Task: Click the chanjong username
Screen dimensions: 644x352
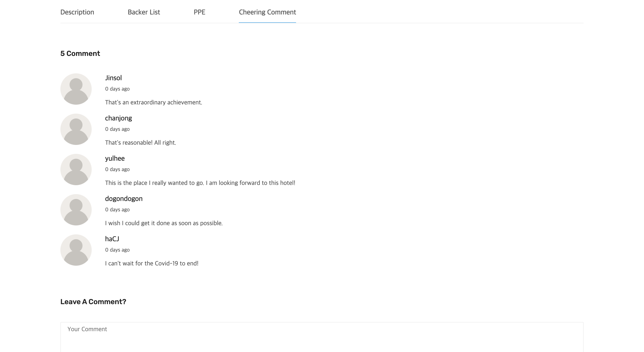Action: [118, 118]
